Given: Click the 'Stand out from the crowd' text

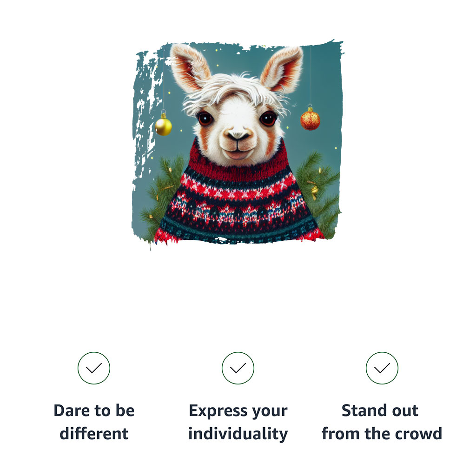Looking at the screenshot, I should [382, 422].
